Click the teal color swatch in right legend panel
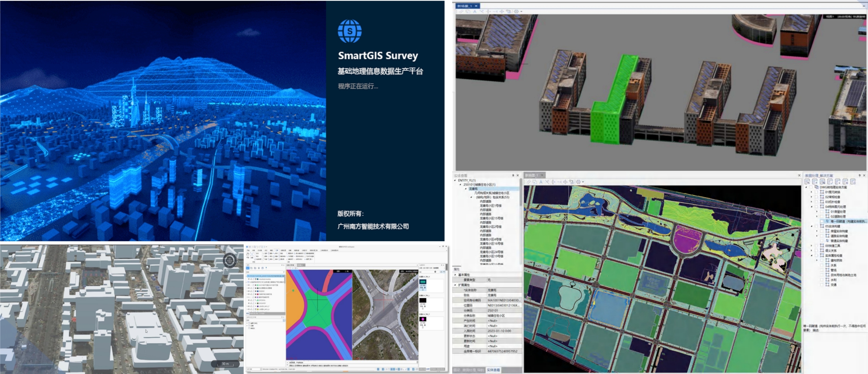The image size is (868, 374). (422, 282)
